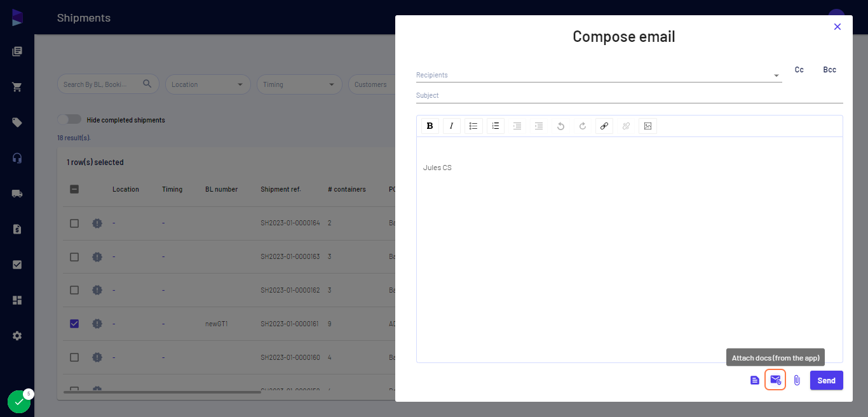Open the settings gear in the sidebar
Viewport: 868px width, 417px height.
click(x=17, y=336)
